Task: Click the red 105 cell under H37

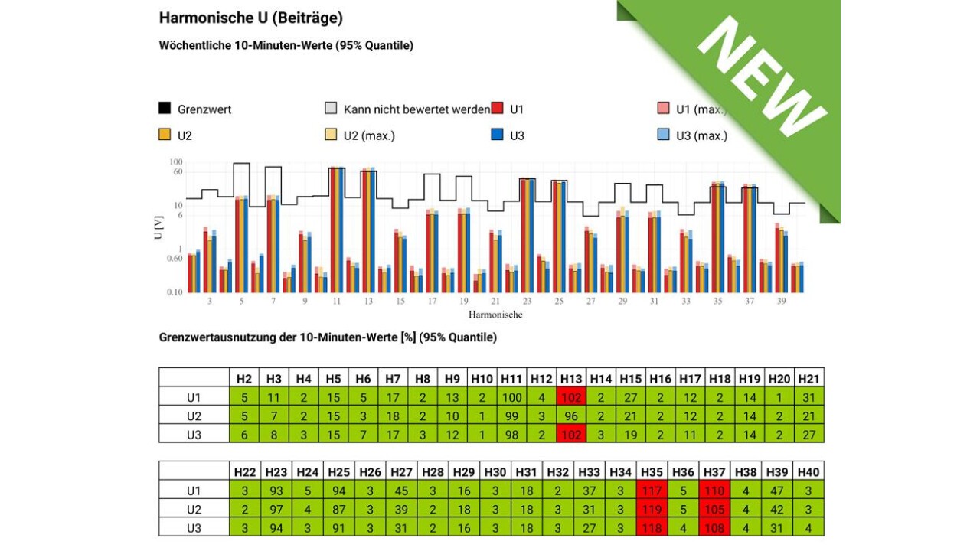Action: pyautogui.click(x=715, y=509)
